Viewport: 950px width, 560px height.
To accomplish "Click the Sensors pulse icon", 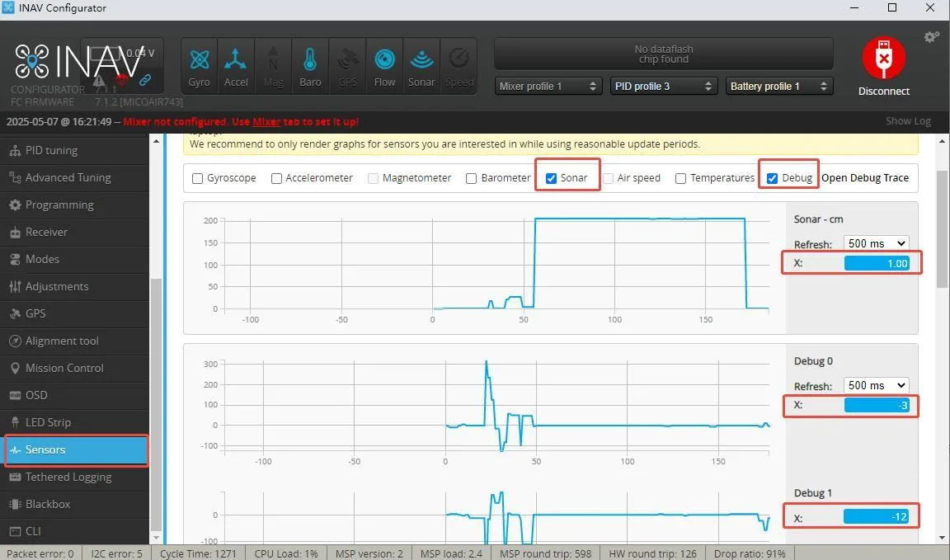I will click(x=15, y=449).
